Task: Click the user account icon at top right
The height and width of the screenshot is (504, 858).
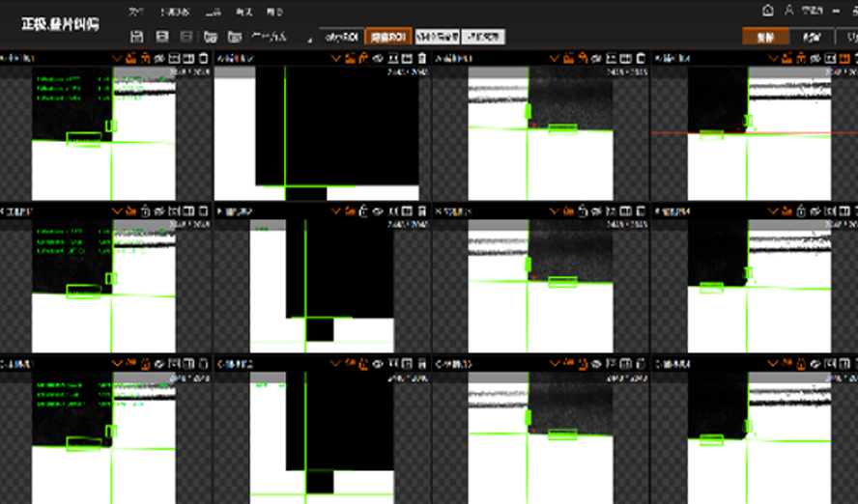Action: tap(789, 11)
